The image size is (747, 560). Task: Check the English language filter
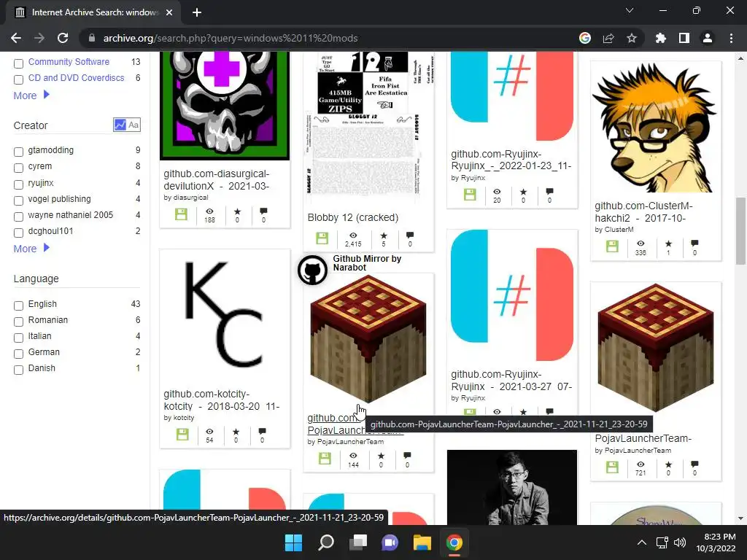coord(18,306)
